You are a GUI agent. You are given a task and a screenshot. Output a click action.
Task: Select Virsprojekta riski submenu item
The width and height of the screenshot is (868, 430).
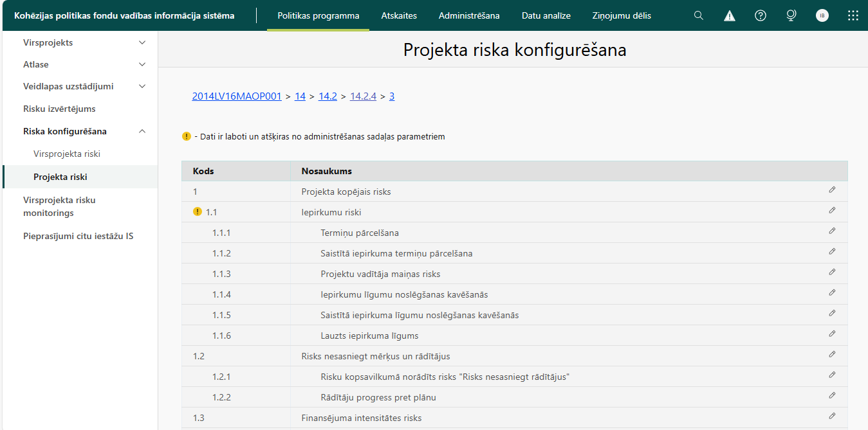[x=67, y=154]
